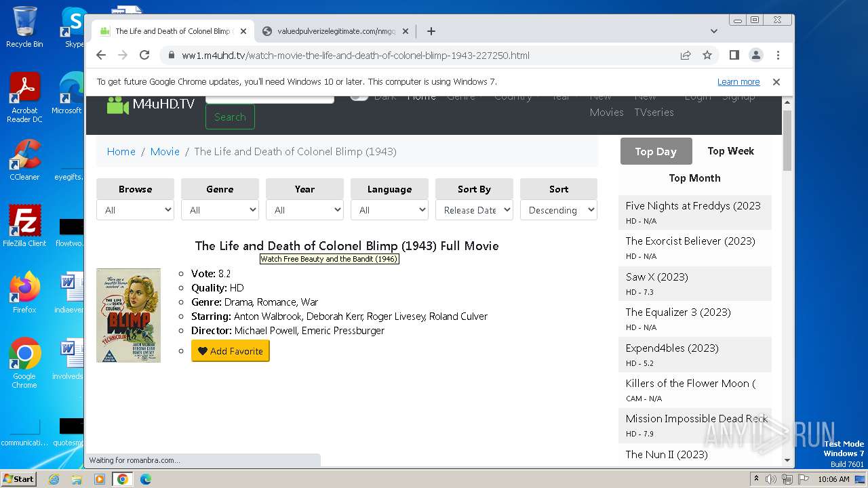
Task: Reload the page with the refresh icon
Action: [x=144, y=55]
